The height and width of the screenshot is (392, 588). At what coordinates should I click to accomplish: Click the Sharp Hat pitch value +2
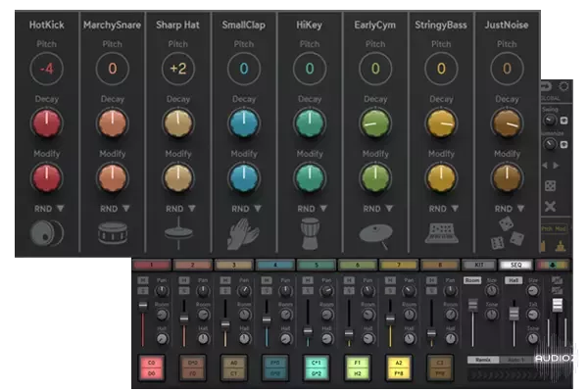178,69
